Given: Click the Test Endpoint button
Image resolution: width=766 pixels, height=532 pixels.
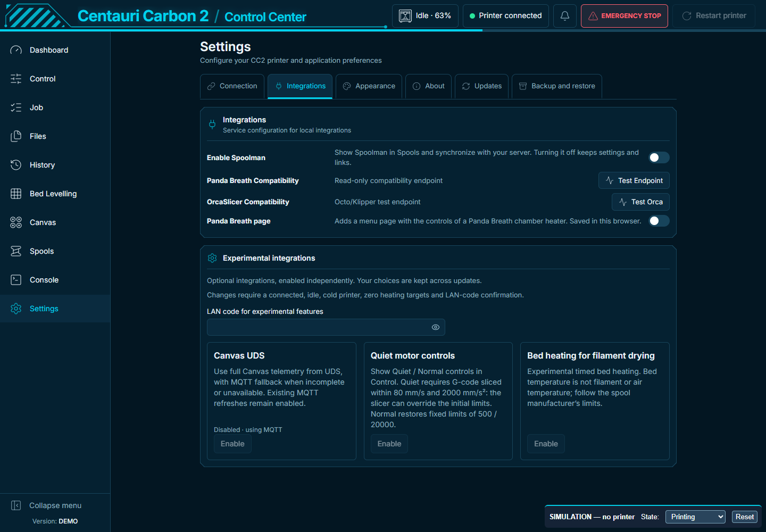Looking at the screenshot, I should [x=634, y=180].
